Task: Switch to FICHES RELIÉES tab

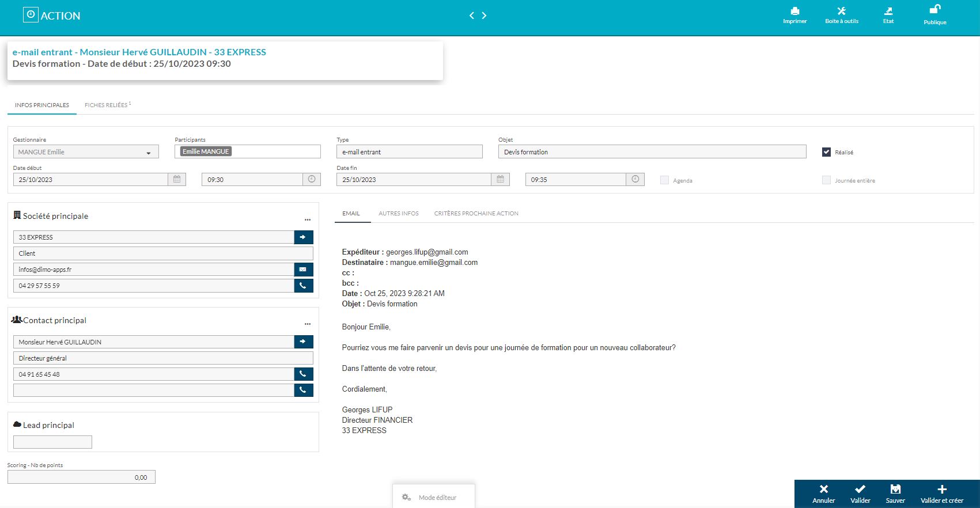Action: pos(107,105)
